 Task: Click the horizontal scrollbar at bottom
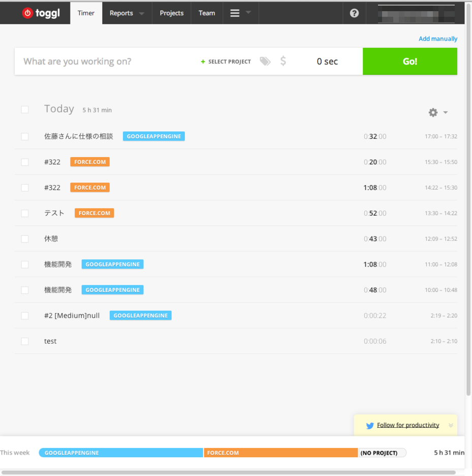click(229, 472)
